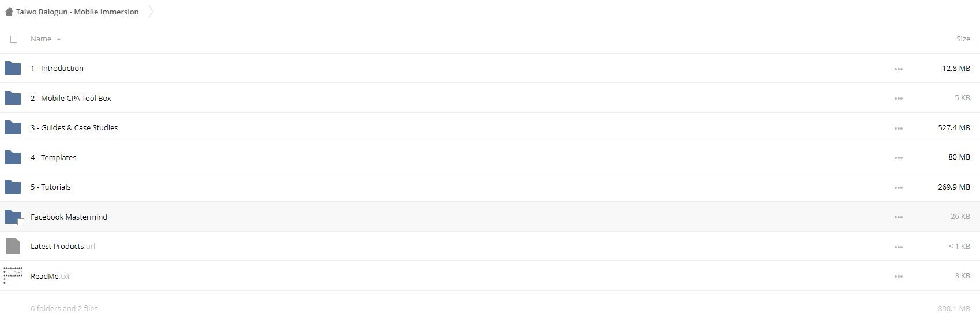The width and height of the screenshot is (980, 325).
Task: Open the 1 - Introduction folder icon
Action: coord(13,68)
